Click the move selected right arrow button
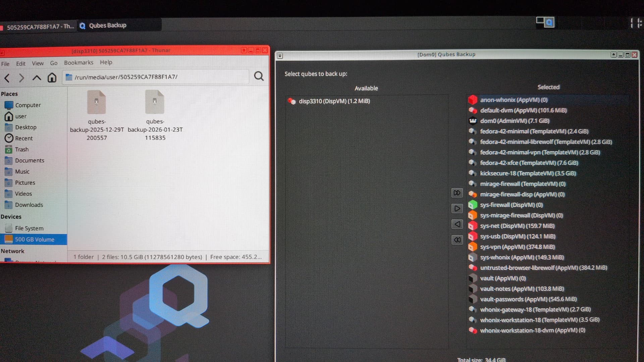The height and width of the screenshot is (362, 644). [x=457, y=208]
